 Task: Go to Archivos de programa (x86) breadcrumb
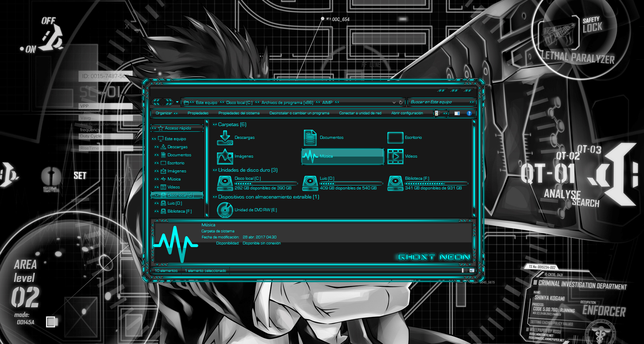287,103
